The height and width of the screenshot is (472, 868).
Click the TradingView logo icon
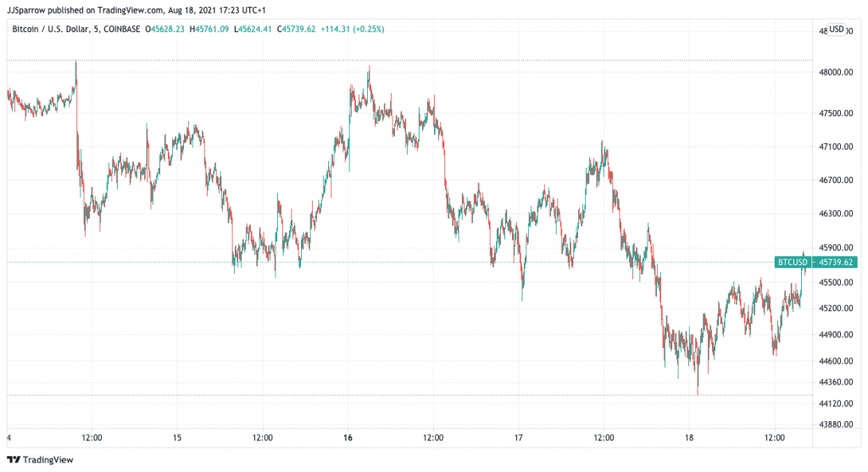point(14,460)
